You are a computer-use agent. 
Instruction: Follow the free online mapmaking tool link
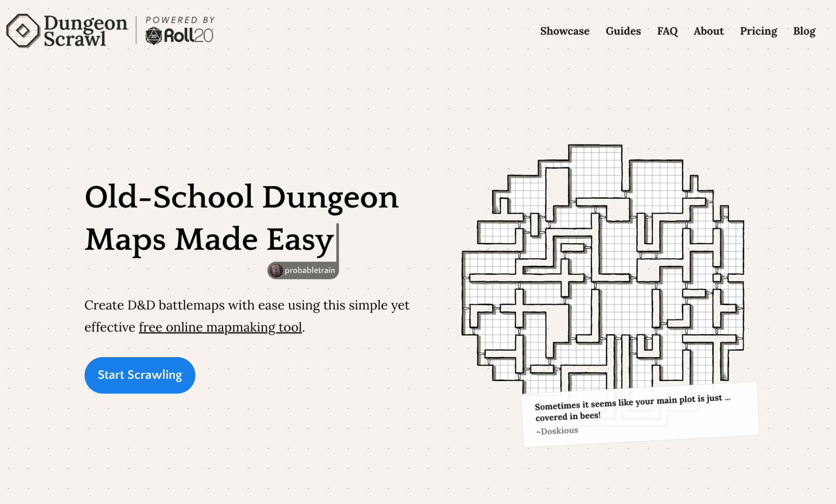220,327
